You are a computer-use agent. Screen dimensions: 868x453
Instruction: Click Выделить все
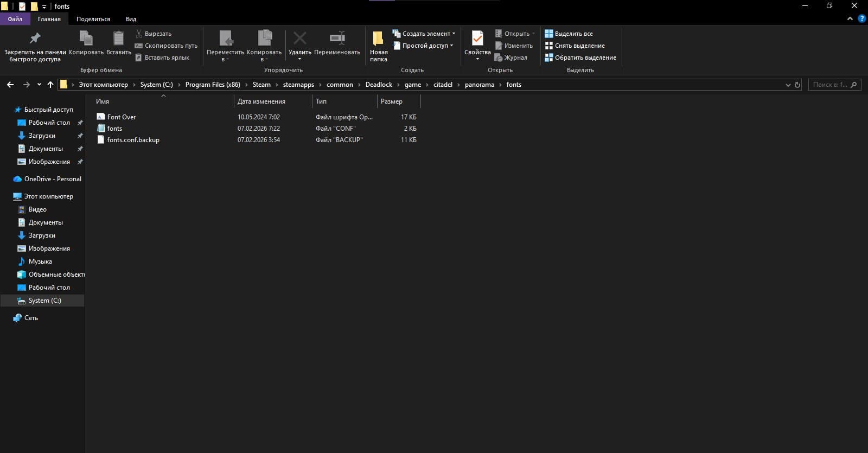(x=569, y=34)
